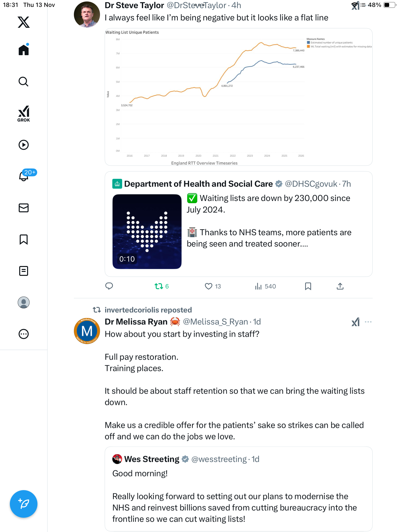Open Notifications bell with 20+ badge
Screen dimensions: 399x532
click(24, 176)
